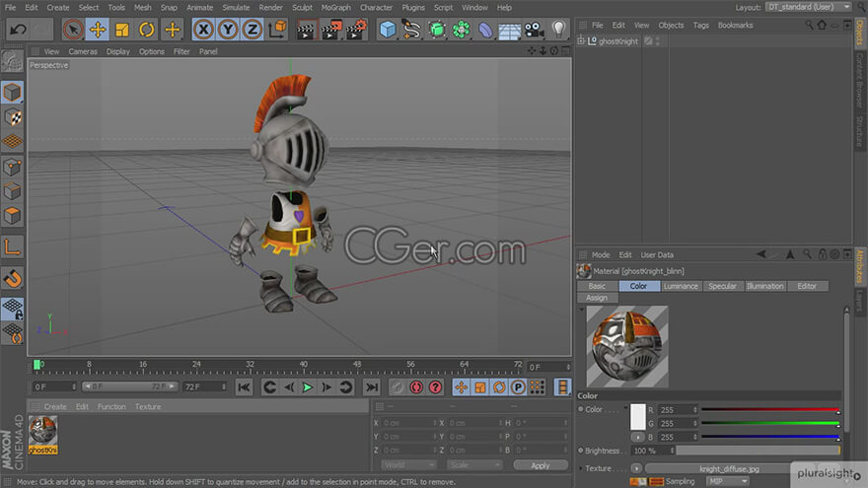This screenshot has width=868, height=488.
Task: Select Points mode in left toolbar
Action: click(12, 167)
